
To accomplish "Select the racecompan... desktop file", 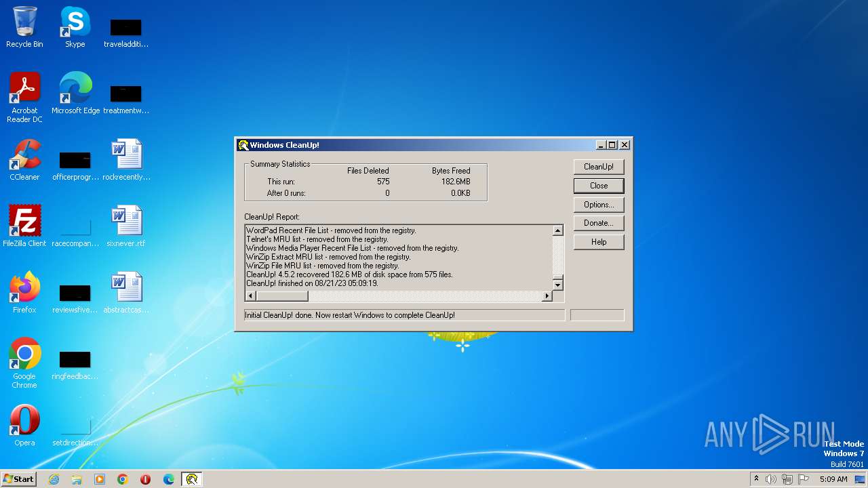I will click(75, 230).
